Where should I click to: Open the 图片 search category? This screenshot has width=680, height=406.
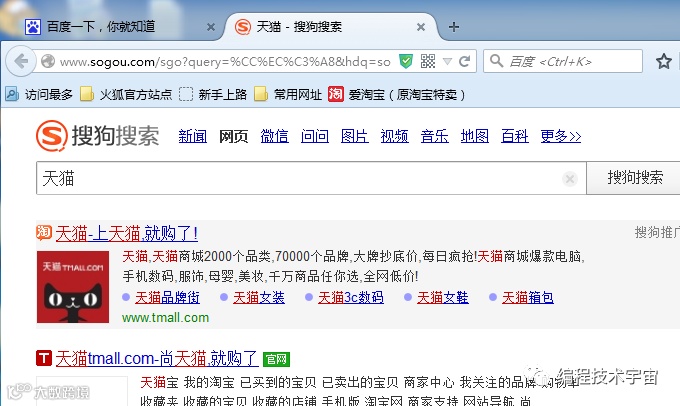[355, 136]
